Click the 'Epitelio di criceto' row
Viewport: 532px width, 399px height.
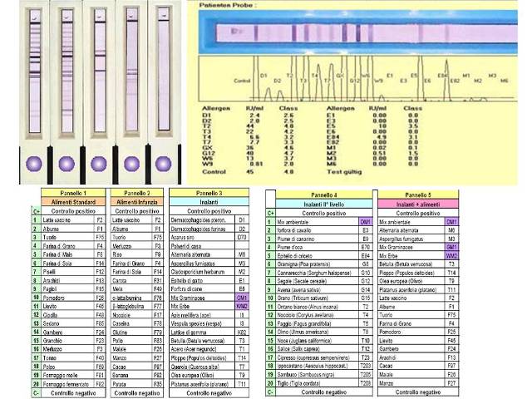pos(324,256)
